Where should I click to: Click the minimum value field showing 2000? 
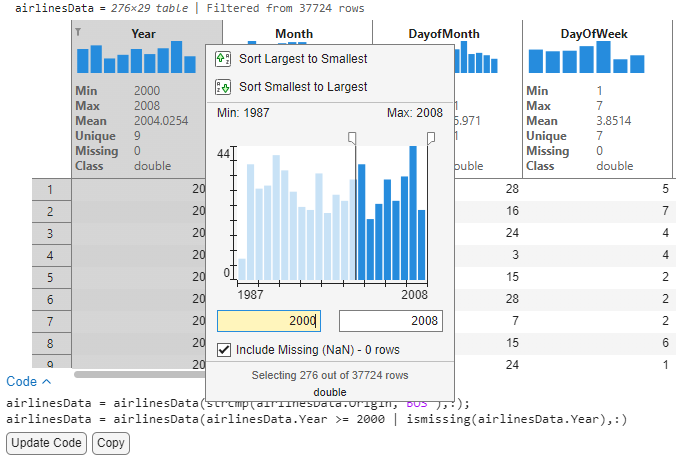[268, 321]
